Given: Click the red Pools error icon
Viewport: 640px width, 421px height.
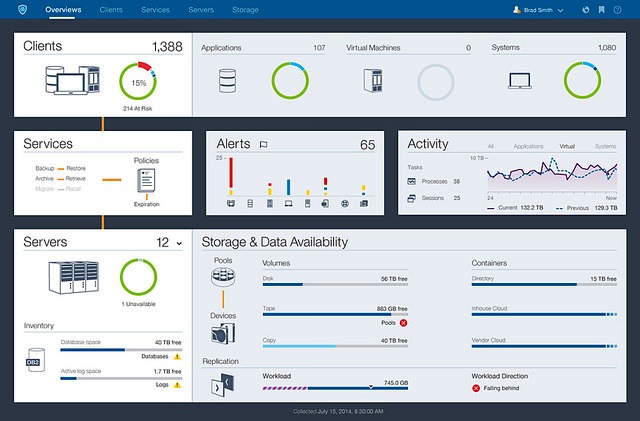Looking at the screenshot, I should (x=403, y=324).
